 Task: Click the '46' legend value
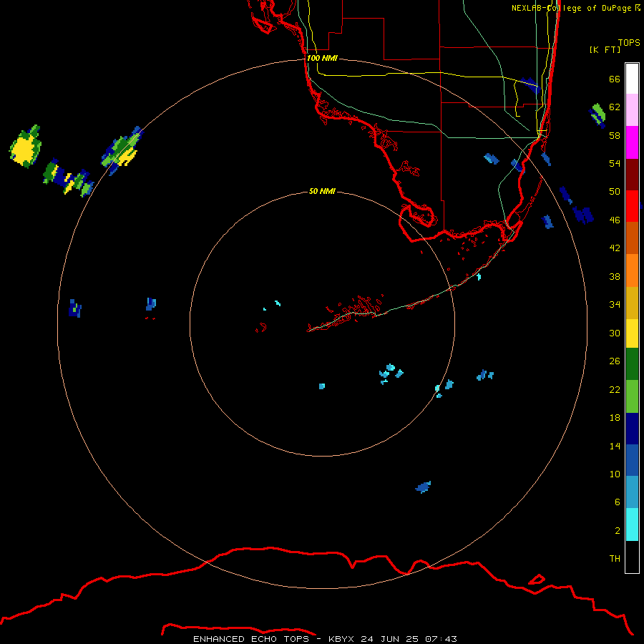point(615,220)
